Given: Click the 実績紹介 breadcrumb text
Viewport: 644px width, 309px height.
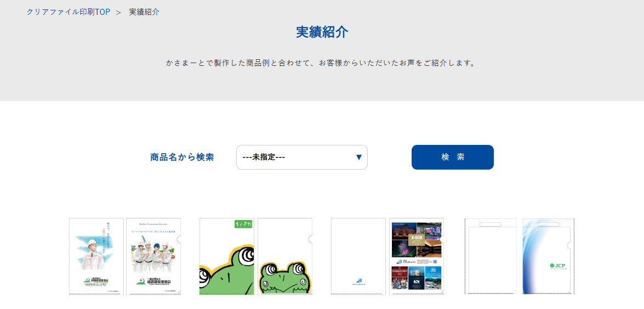Looking at the screenshot, I should [144, 12].
